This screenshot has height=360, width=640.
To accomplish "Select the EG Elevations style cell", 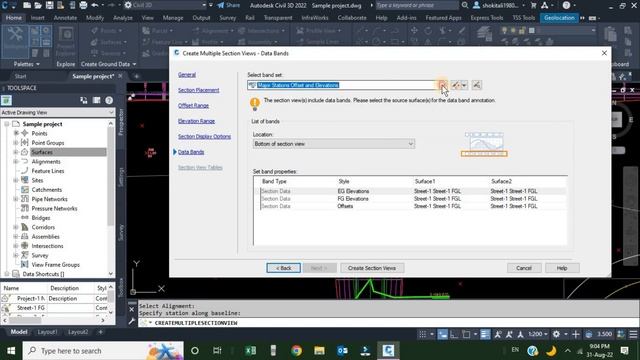I will (x=353, y=191).
